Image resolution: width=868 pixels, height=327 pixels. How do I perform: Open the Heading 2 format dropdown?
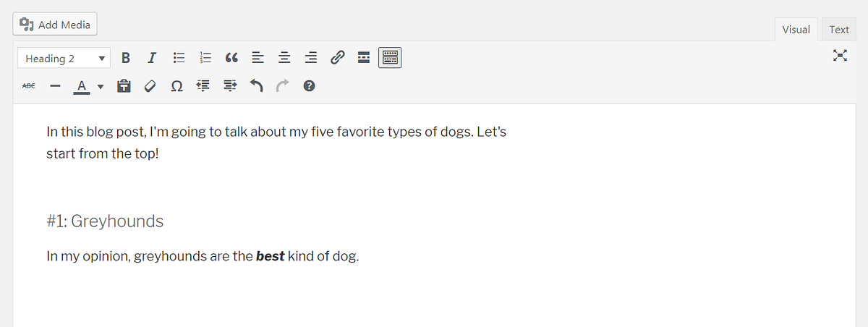pos(64,59)
